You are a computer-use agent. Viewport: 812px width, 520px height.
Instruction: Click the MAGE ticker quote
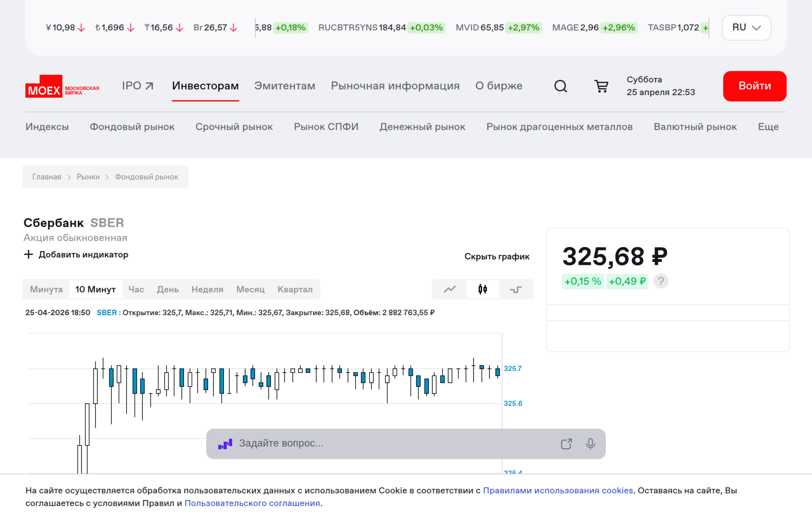595,28
